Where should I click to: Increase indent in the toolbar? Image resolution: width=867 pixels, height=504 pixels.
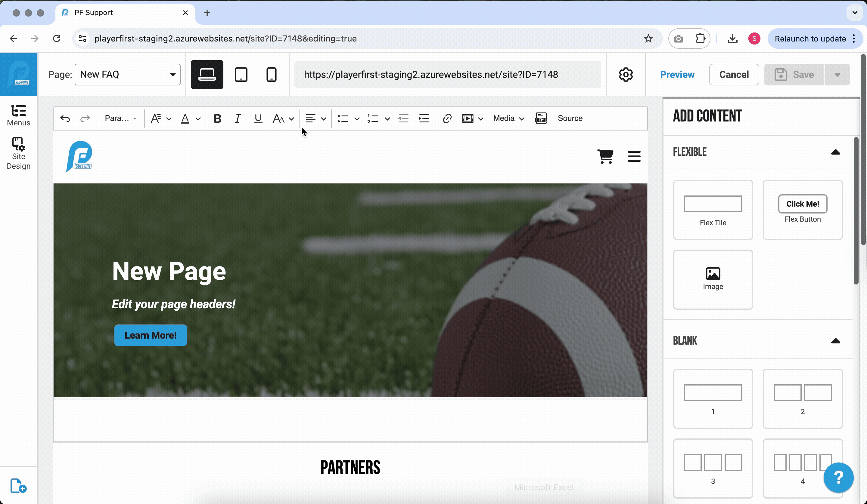[424, 118]
